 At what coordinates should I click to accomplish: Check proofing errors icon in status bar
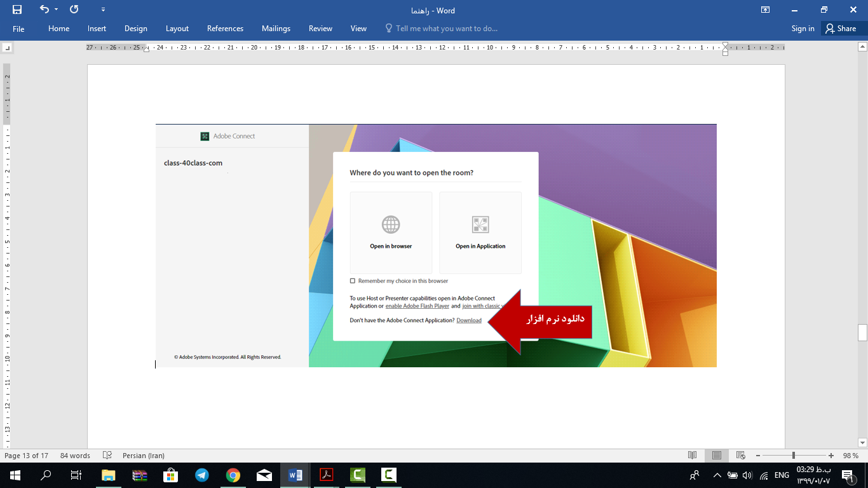pos(107,456)
